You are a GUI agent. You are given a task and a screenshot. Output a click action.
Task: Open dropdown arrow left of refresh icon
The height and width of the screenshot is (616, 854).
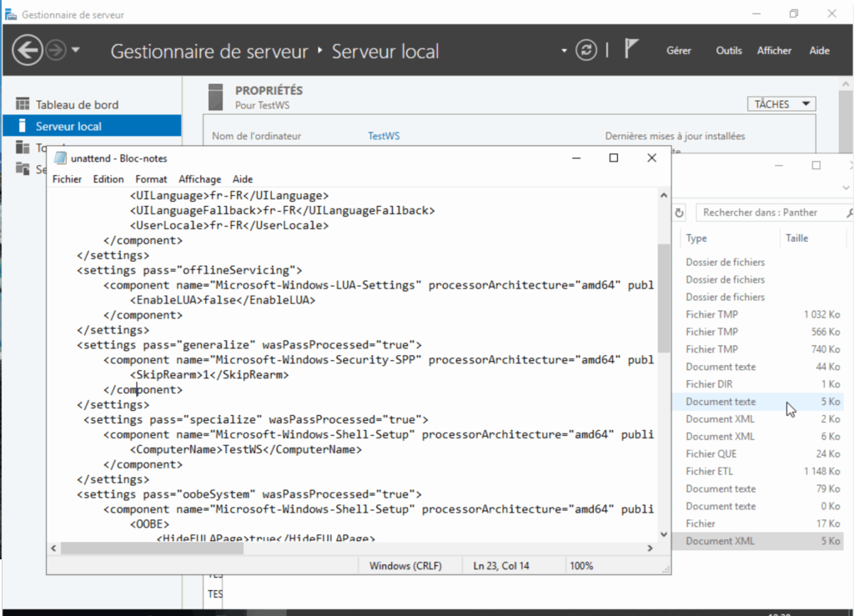565,51
